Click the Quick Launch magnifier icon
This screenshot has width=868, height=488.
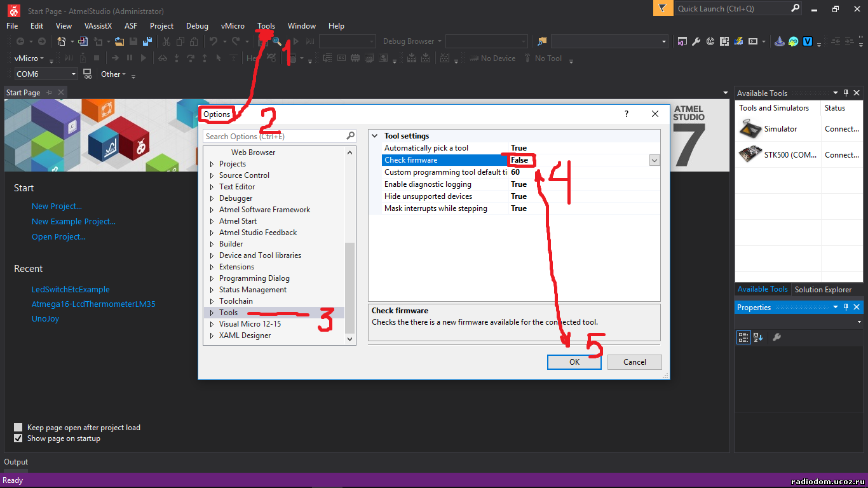click(795, 8)
